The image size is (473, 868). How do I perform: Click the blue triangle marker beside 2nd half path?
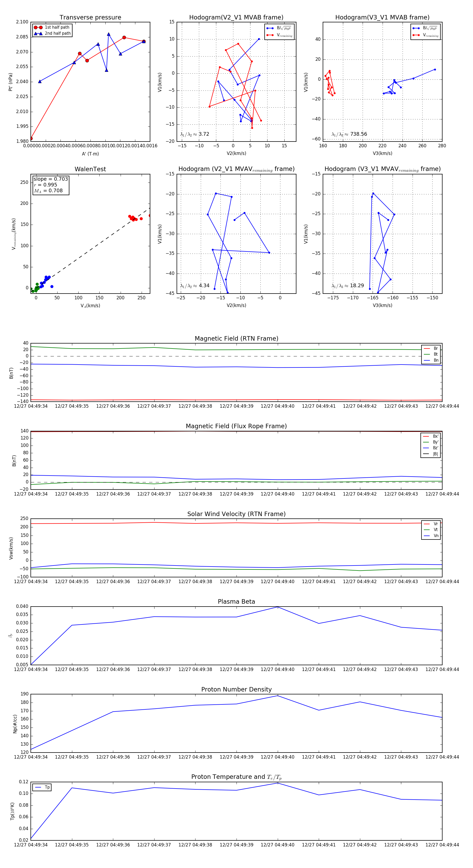point(38,33)
